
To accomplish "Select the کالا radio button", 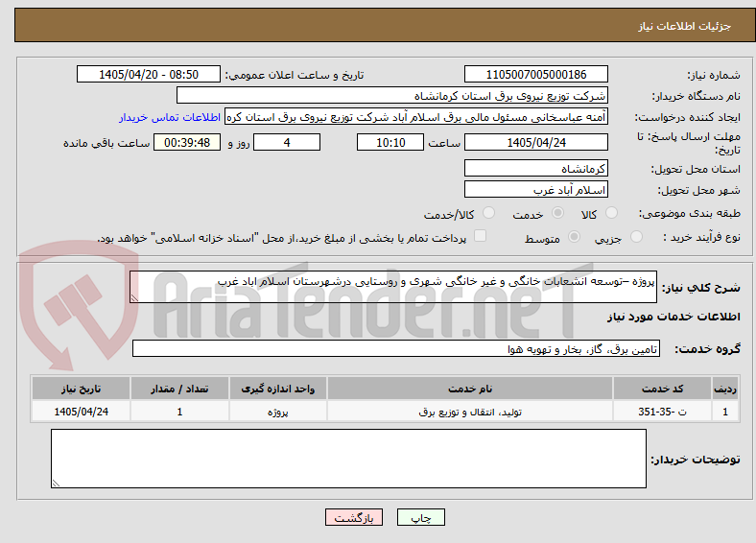I will point(611,213).
